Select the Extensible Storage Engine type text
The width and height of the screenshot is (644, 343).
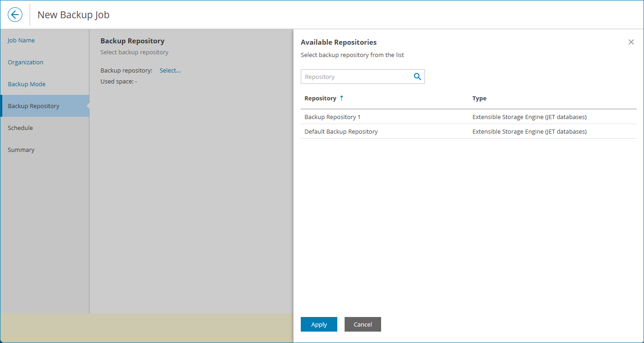(x=529, y=117)
